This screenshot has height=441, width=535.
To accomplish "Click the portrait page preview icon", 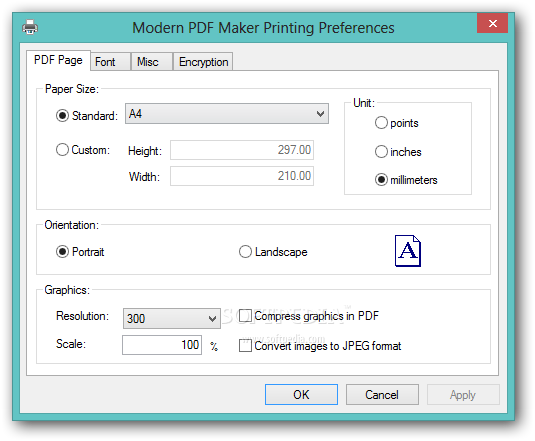I will point(408,251).
